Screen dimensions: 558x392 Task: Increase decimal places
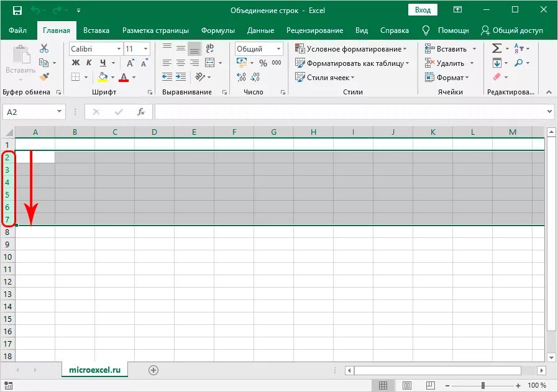pos(241,77)
